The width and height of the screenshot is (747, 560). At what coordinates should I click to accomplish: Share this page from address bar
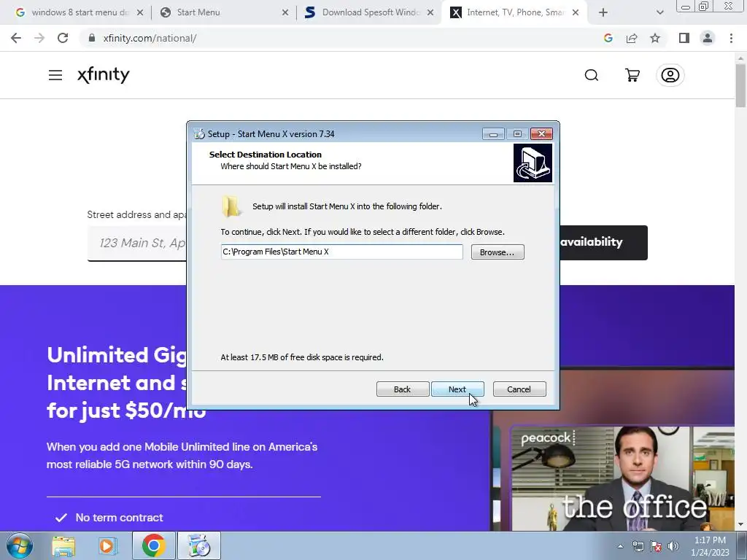(x=632, y=38)
